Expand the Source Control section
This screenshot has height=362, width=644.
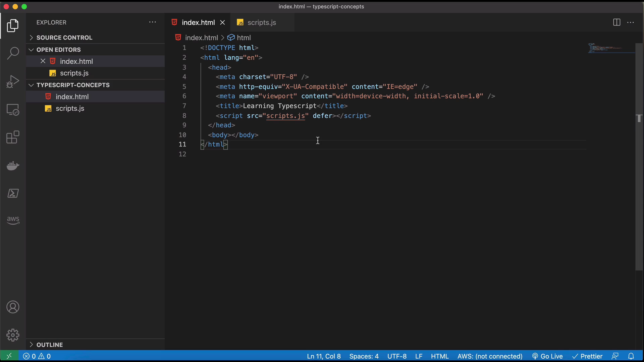tap(95, 38)
